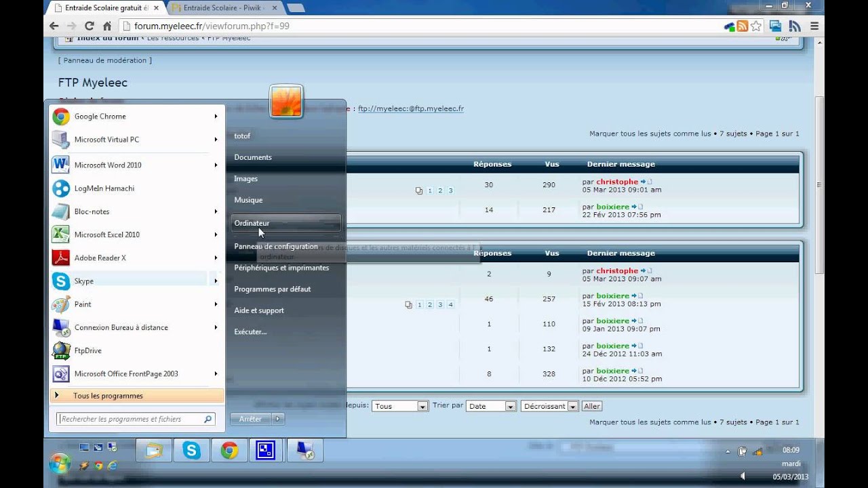Image resolution: width=868 pixels, height=488 pixels.
Task: Click Tous les programmes
Action: pyautogui.click(x=136, y=396)
